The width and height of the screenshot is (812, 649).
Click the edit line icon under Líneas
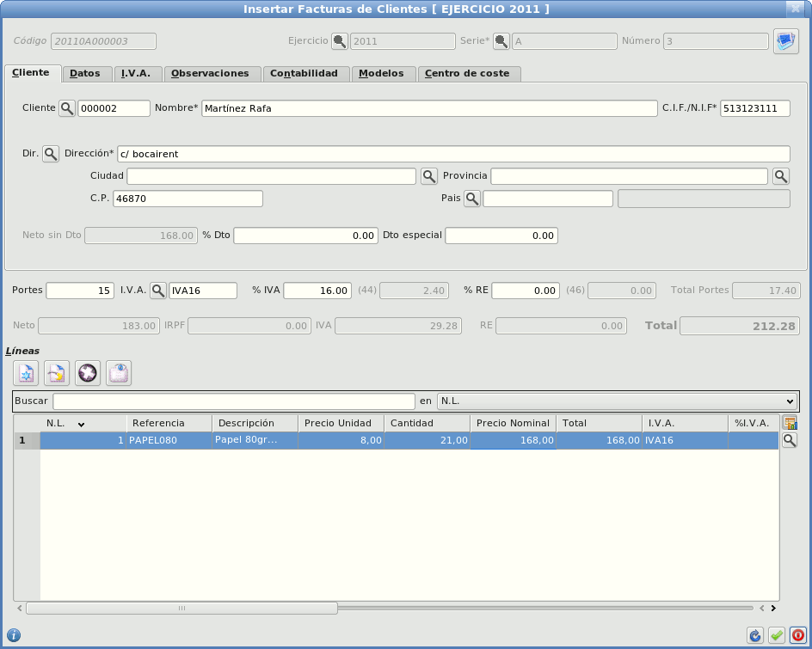tap(57, 373)
